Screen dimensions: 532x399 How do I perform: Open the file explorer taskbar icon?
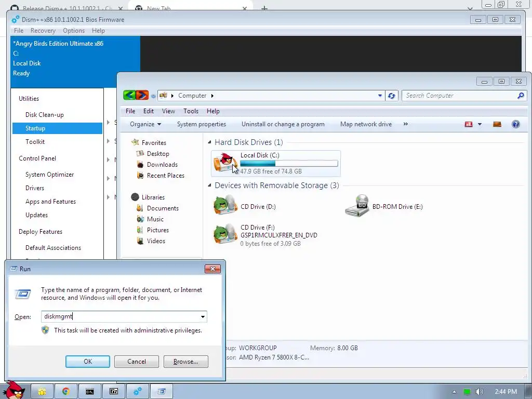42,392
